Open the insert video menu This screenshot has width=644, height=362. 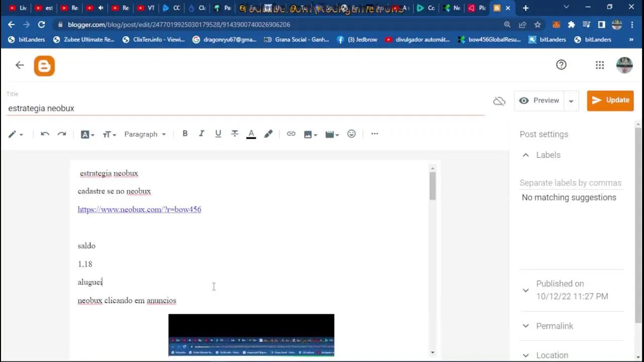click(x=332, y=134)
